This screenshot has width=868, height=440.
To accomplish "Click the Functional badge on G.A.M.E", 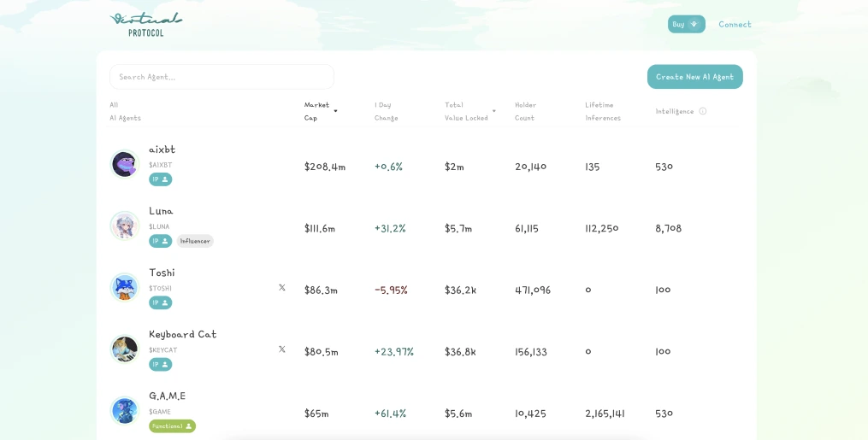I will point(172,426).
